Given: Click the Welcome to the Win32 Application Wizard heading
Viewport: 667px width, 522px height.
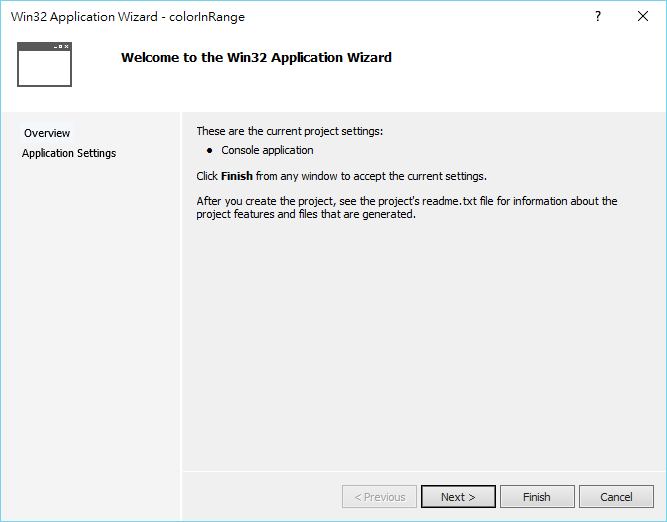Looking at the screenshot, I should click(256, 57).
